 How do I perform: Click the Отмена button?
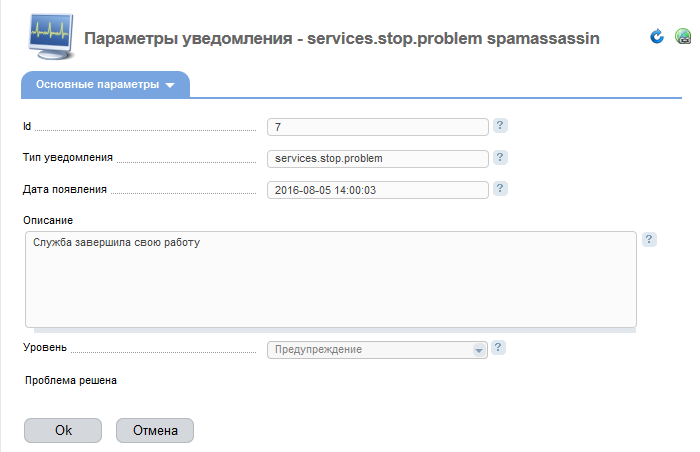pos(155,430)
